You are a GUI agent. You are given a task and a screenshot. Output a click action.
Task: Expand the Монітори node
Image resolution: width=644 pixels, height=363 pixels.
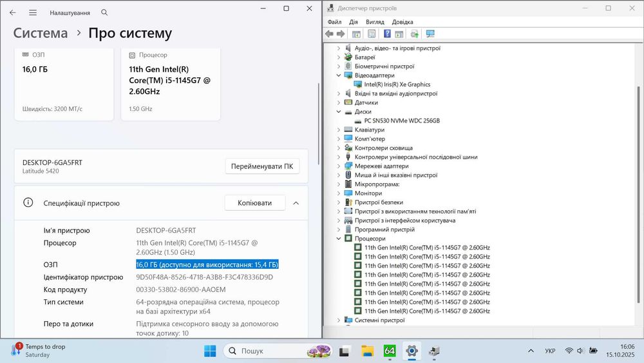point(339,193)
